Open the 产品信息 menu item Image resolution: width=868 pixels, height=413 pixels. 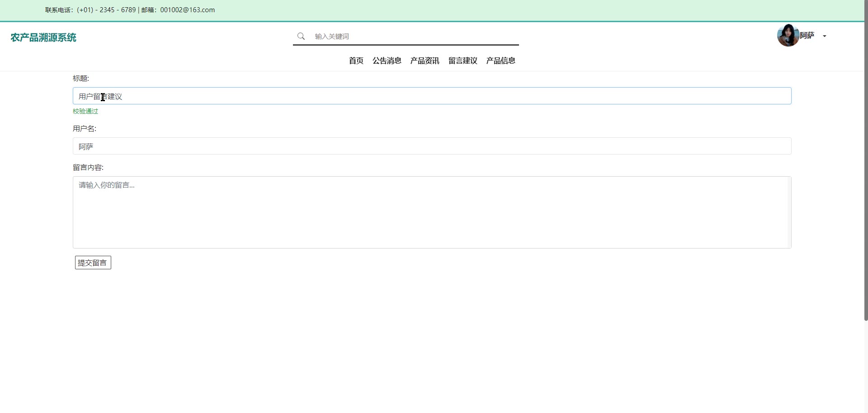501,61
